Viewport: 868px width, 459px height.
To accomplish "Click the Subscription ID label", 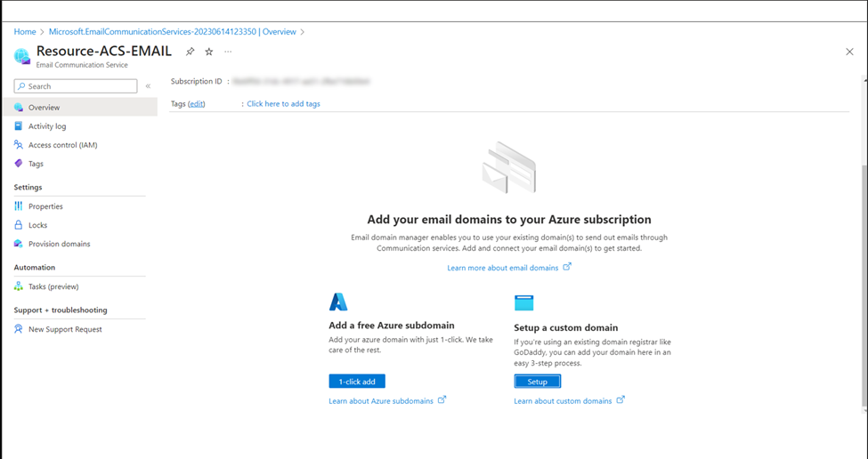I will [196, 81].
